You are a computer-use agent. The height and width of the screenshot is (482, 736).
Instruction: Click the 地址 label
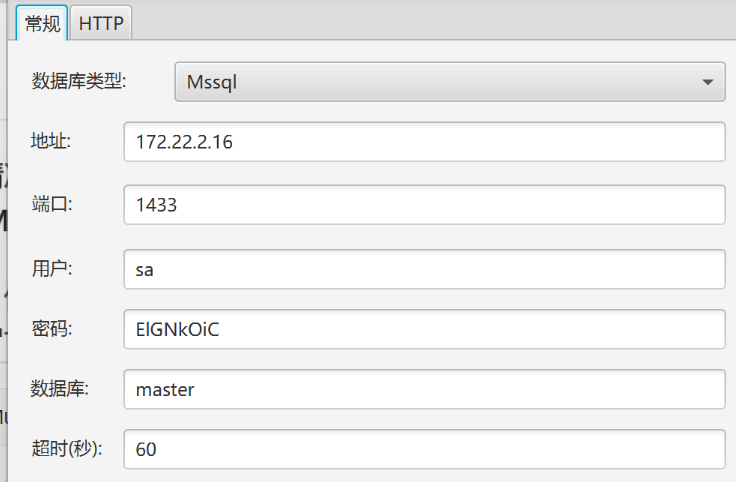[51, 141]
